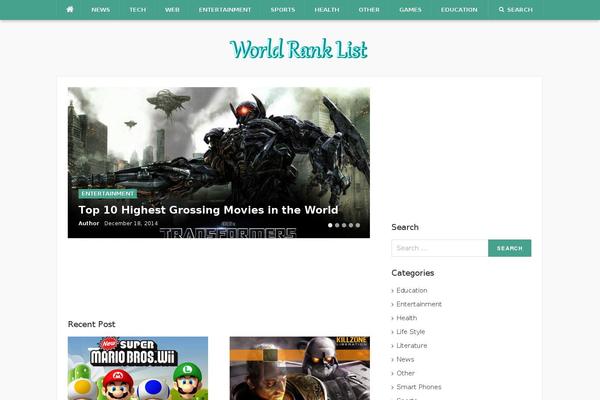Open the Super Mario Bros Wii post thumbnail
600x400 pixels.
point(138,368)
